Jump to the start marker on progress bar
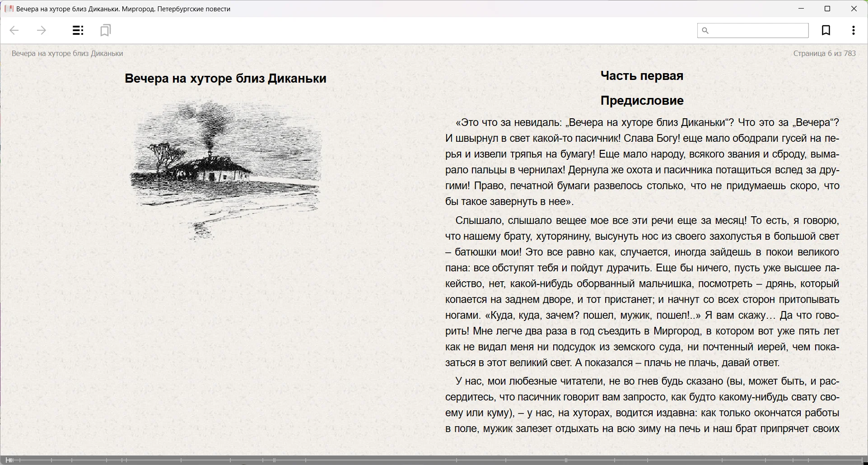Image resolution: width=868 pixels, height=465 pixels. tap(9, 460)
